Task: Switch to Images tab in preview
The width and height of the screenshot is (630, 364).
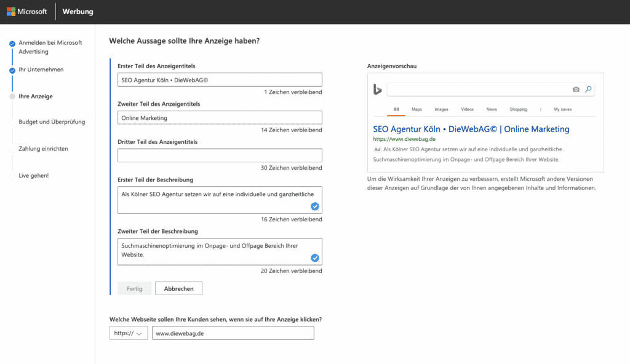Action: click(441, 109)
